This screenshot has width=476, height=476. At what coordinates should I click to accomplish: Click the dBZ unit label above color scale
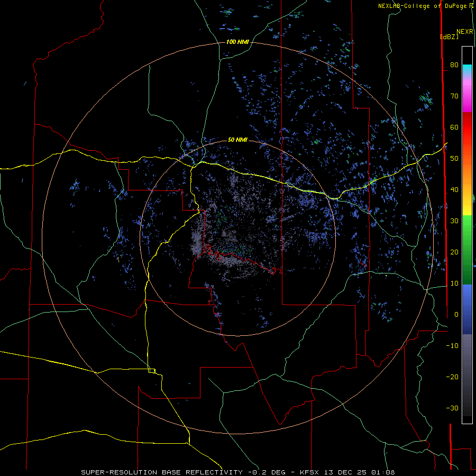449,36
